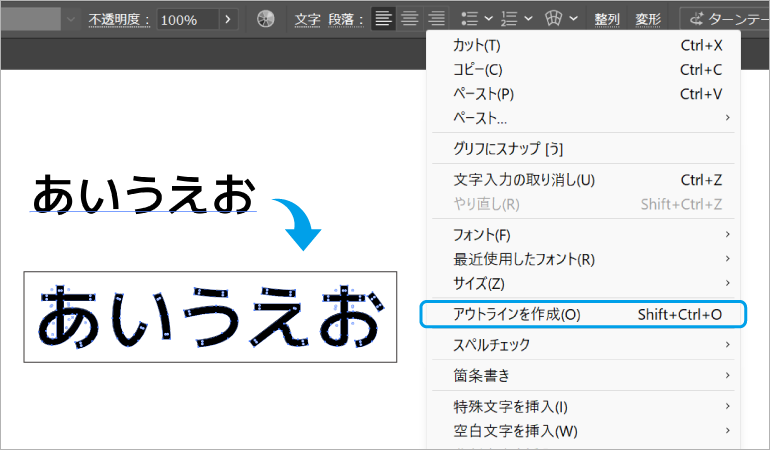Screen dimensions: 770x450
Task: Click the outlined あいうえお path object
Action: click(210, 317)
